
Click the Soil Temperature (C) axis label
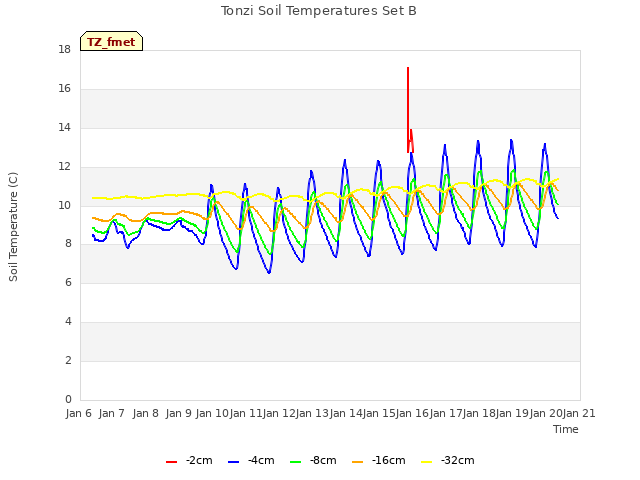13,227
